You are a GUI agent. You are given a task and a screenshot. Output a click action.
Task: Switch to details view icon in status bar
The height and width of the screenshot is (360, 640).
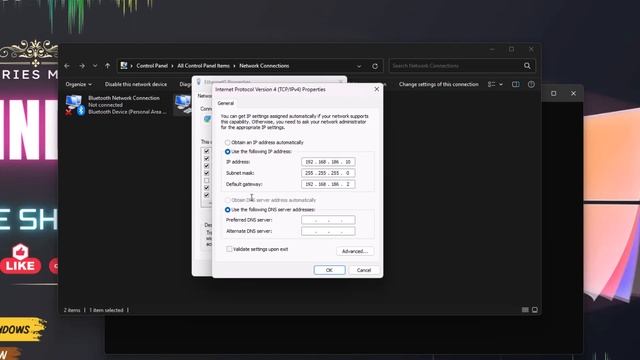point(525,310)
